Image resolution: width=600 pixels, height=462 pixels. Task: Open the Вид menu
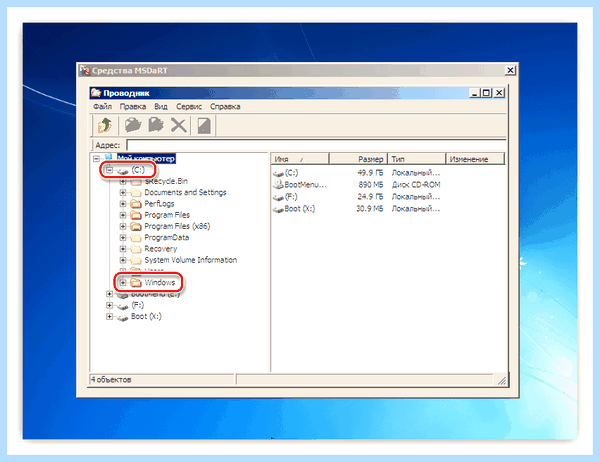point(161,106)
